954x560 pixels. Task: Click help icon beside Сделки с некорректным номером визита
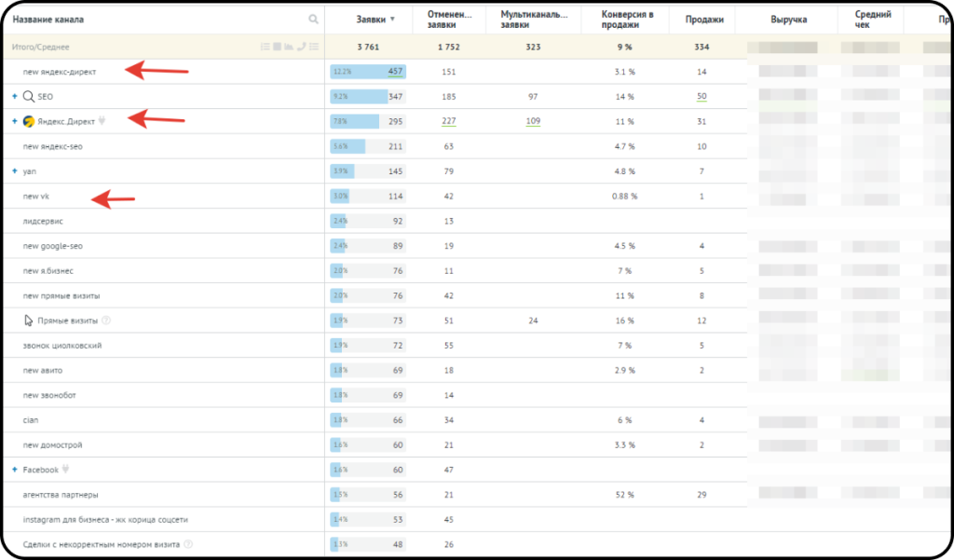click(188, 544)
